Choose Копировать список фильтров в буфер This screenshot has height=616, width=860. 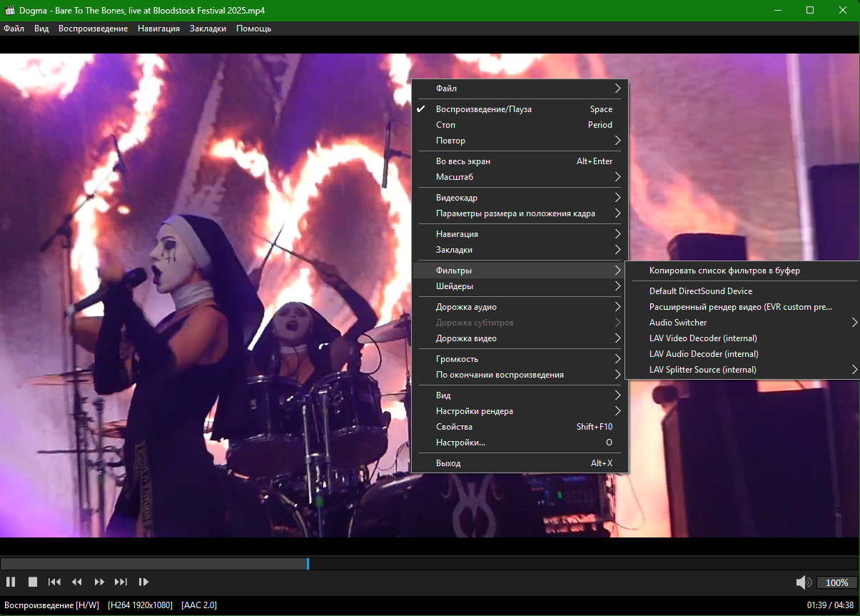724,271
